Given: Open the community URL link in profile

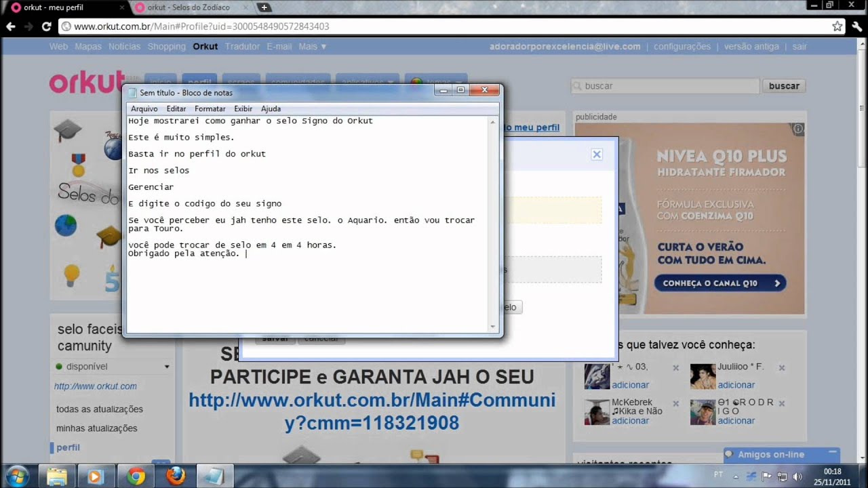Looking at the screenshot, I should tap(372, 411).
